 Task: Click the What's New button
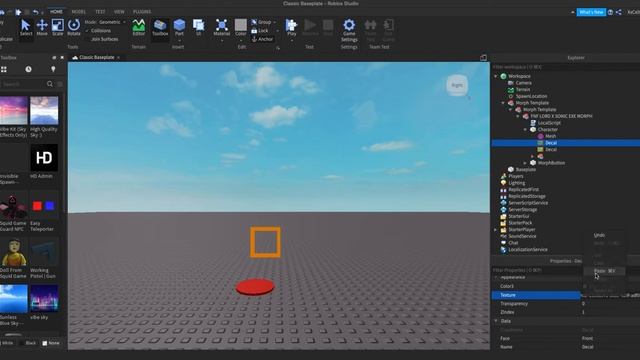point(591,12)
